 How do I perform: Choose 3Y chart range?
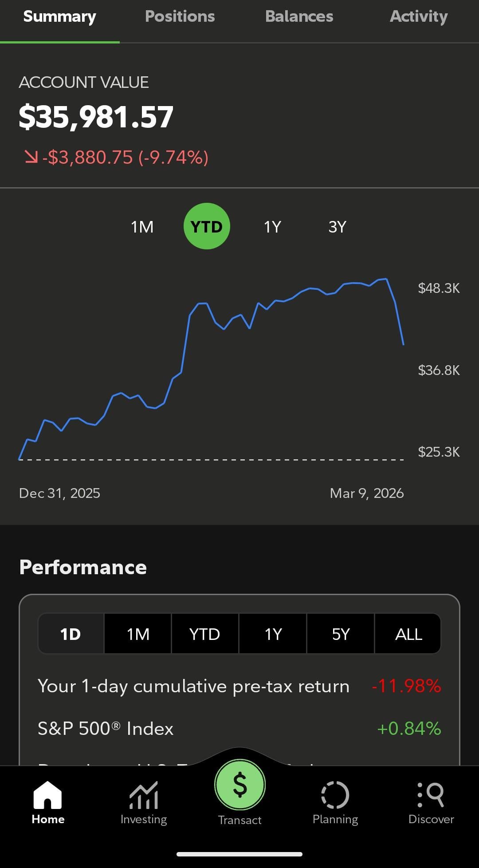coord(337,227)
